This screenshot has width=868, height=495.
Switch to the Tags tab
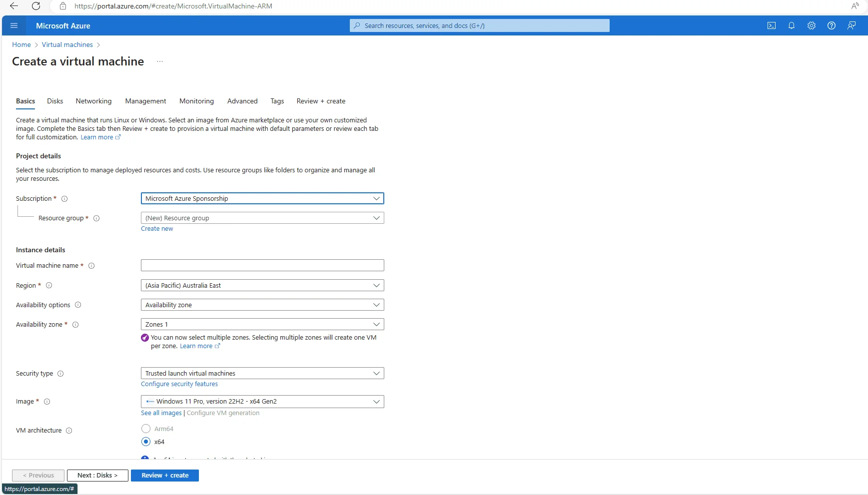coord(277,101)
